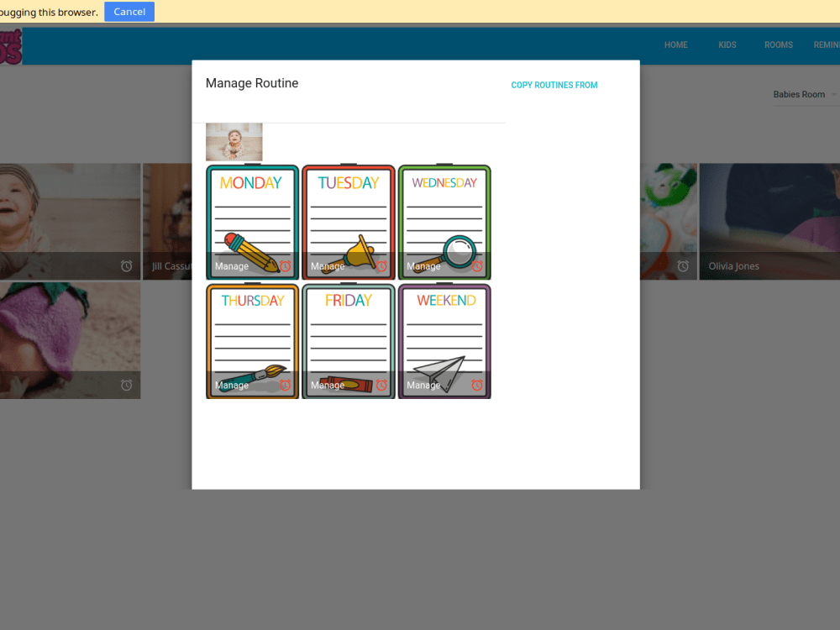Click the alarm clock icon on Weekend card

pos(477,386)
